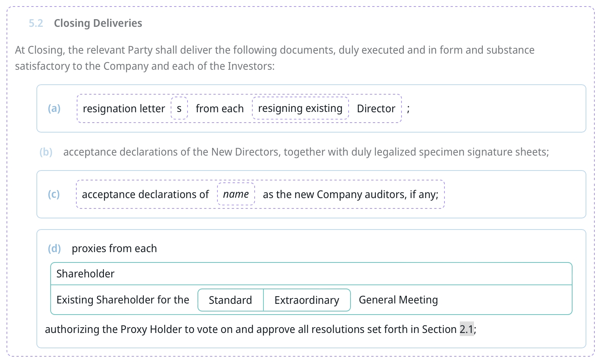Select the Extraordinary meeting option
This screenshot has width=599, height=364.
(307, 300)
